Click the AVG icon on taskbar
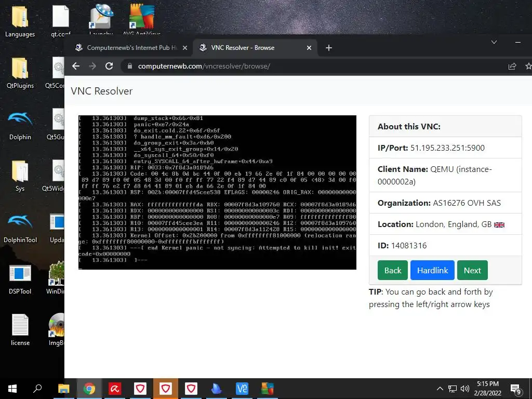The image size is (532, 399). point(268,389)
